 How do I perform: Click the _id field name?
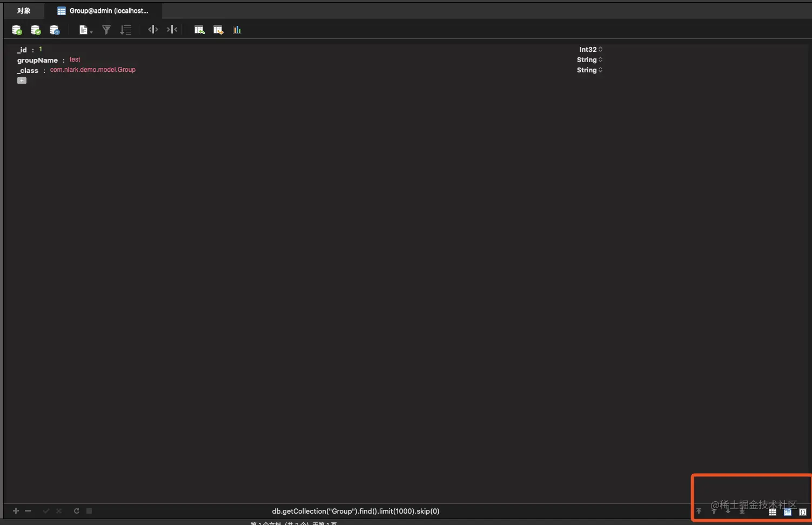click(x=22, y=50)
